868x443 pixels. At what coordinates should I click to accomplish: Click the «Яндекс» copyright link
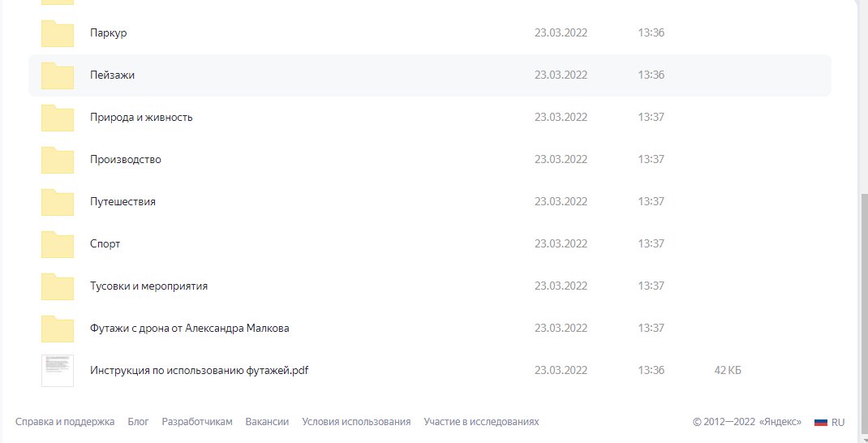pyautogui.click(x=782, y=422)
